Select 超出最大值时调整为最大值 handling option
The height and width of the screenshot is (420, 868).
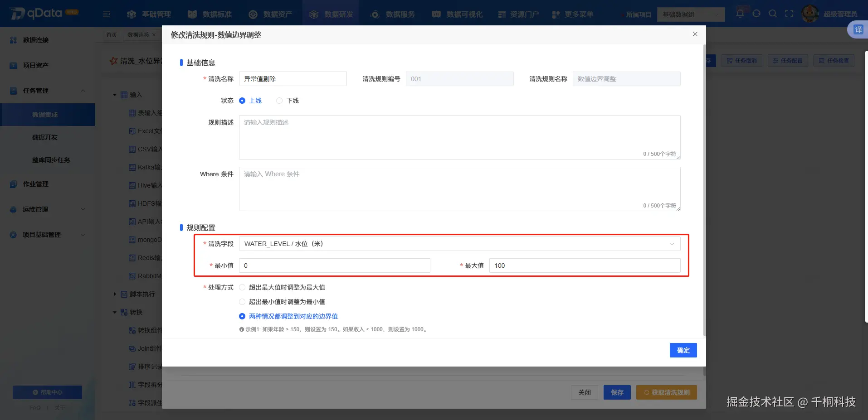point(242,287)
